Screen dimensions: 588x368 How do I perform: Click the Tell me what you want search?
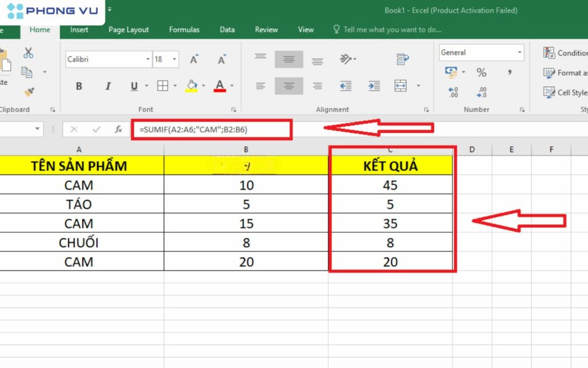click(392, 30)
